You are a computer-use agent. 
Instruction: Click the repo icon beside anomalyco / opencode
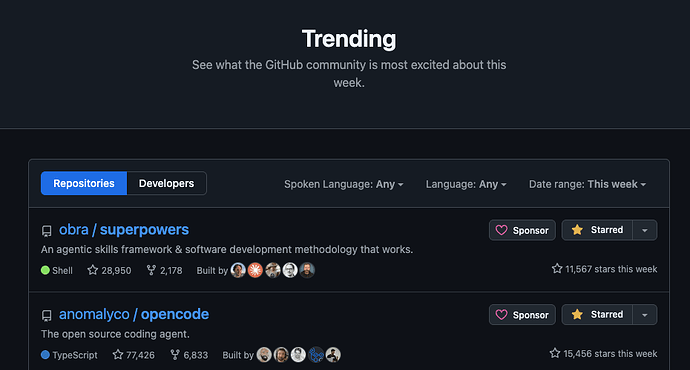(47, 315)
